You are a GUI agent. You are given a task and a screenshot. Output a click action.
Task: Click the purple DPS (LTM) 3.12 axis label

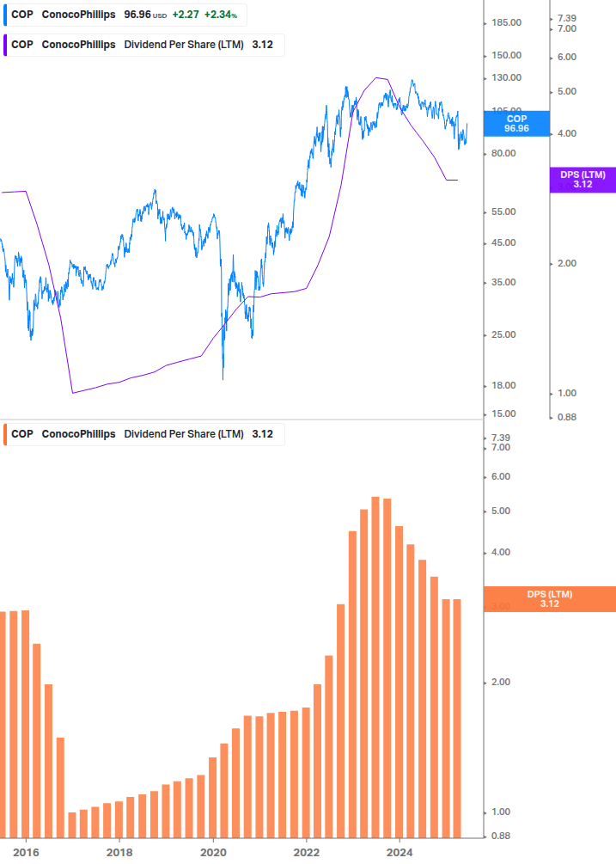(583, 180)
